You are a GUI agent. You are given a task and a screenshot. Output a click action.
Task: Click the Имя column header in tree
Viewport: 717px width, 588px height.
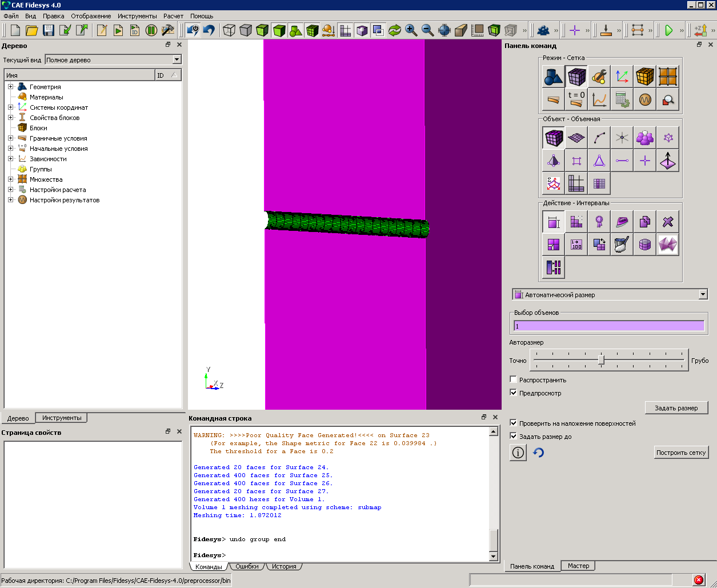click(79, 75)
